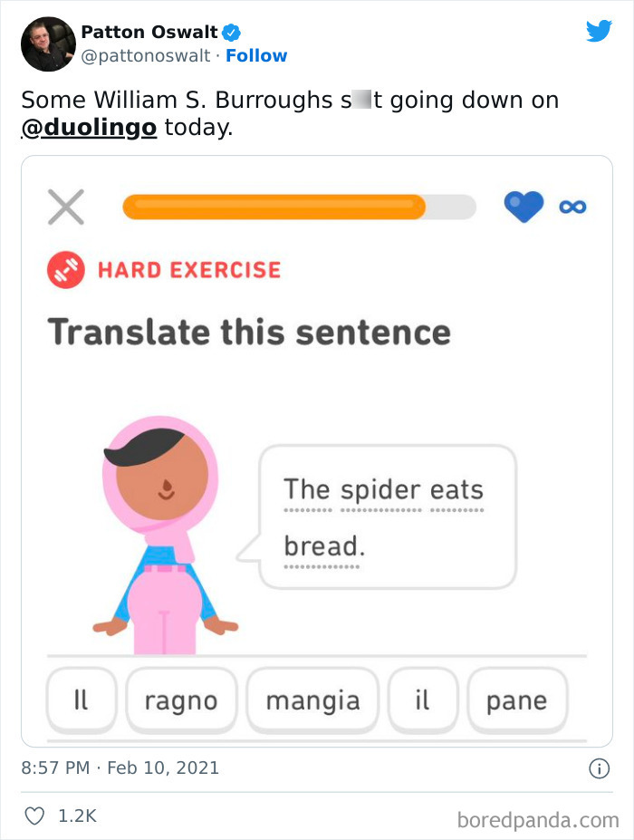Click Patton Oswalt's profile picture
Viewport: 634px width, 840px height.
pyautogui.click(x=47, y=43)
